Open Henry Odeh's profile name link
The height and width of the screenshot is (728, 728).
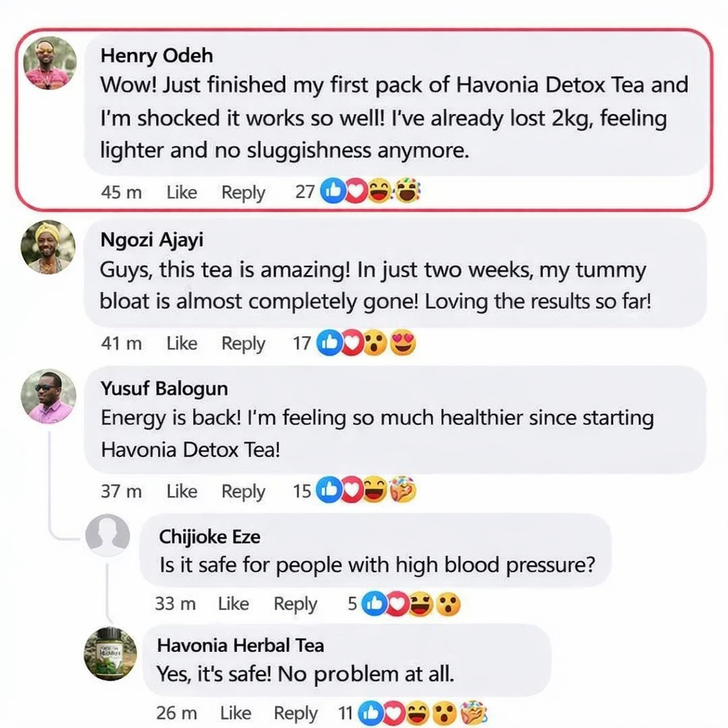coord(157,55)
